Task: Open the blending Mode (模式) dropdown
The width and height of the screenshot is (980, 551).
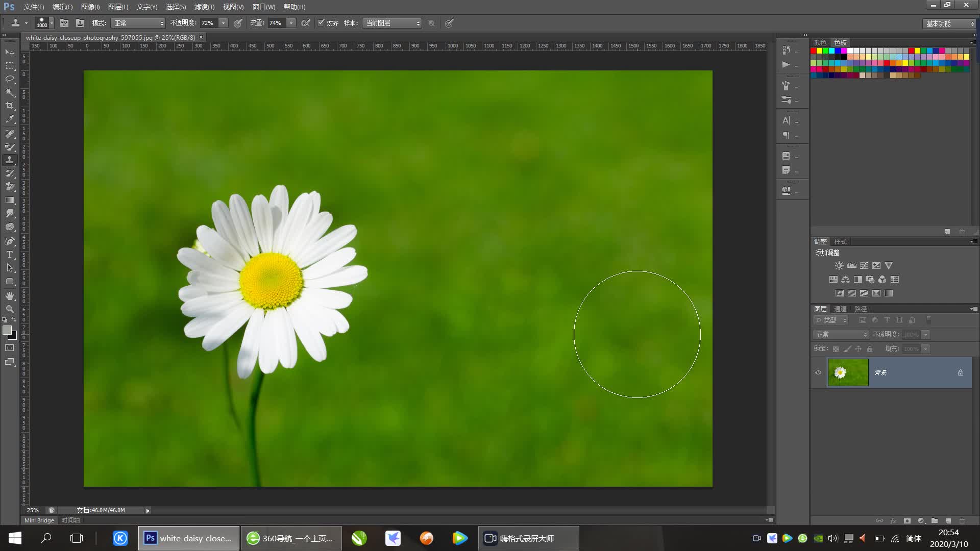Action: point(138,23)
